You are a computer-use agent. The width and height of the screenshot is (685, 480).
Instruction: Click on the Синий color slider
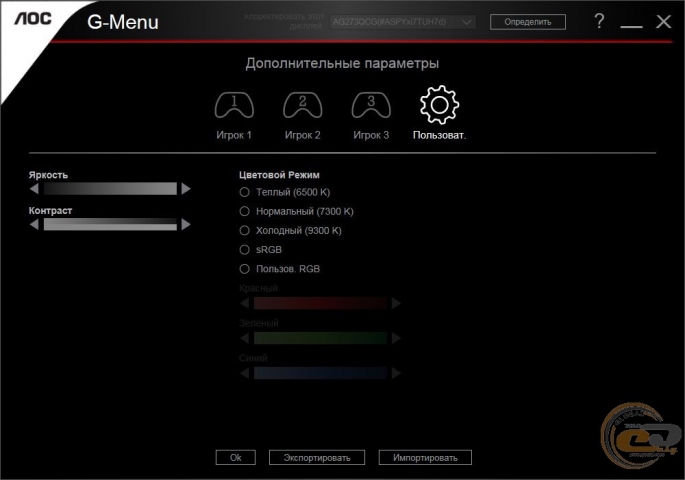click(x=320, y=373)
